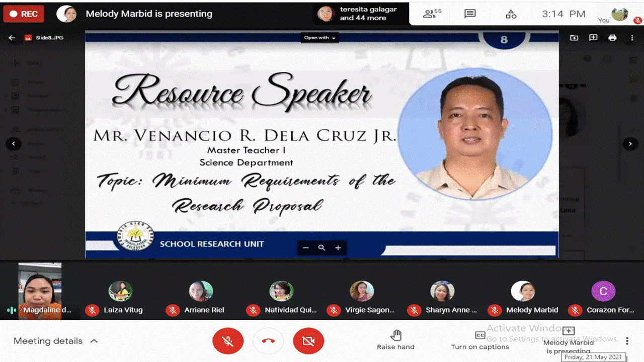Click muted mic icon beside Laiza Vitug
This screenshot has width=644, height=362.
pos(92,310)
